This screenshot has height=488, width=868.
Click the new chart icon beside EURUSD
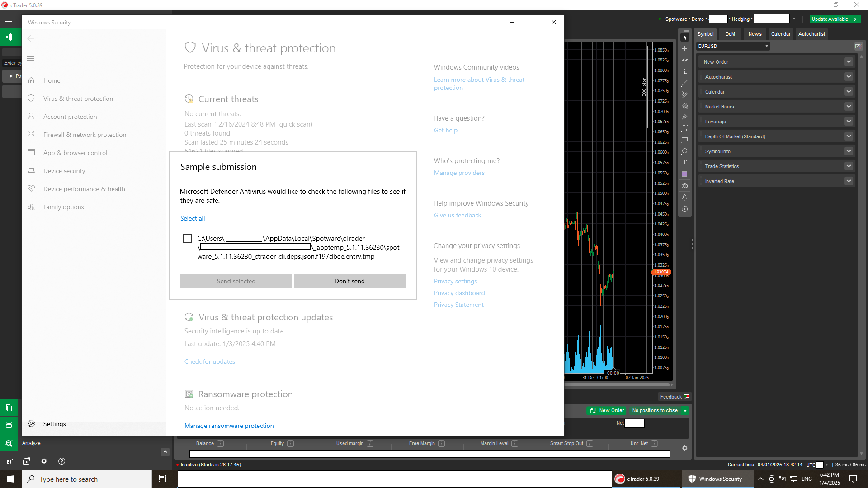(858, 46)
